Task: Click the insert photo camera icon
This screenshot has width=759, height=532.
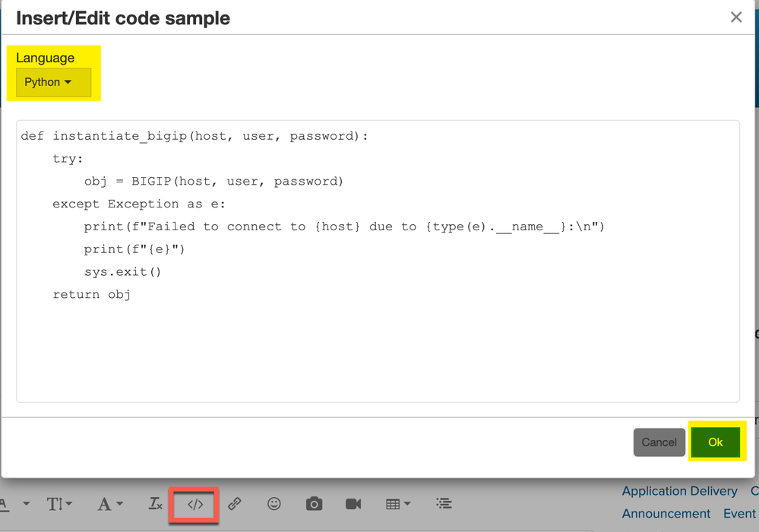Action: (x=314, y=503)
